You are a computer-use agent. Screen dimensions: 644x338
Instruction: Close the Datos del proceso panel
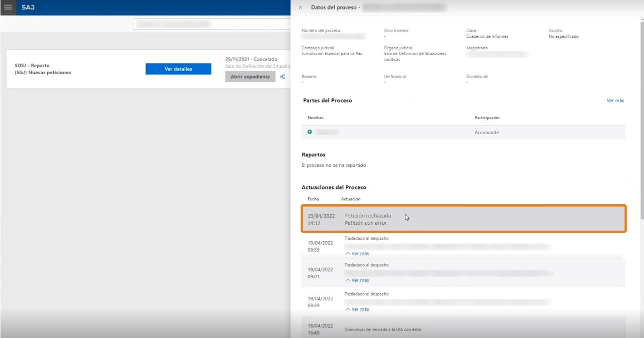coord(301,7)
